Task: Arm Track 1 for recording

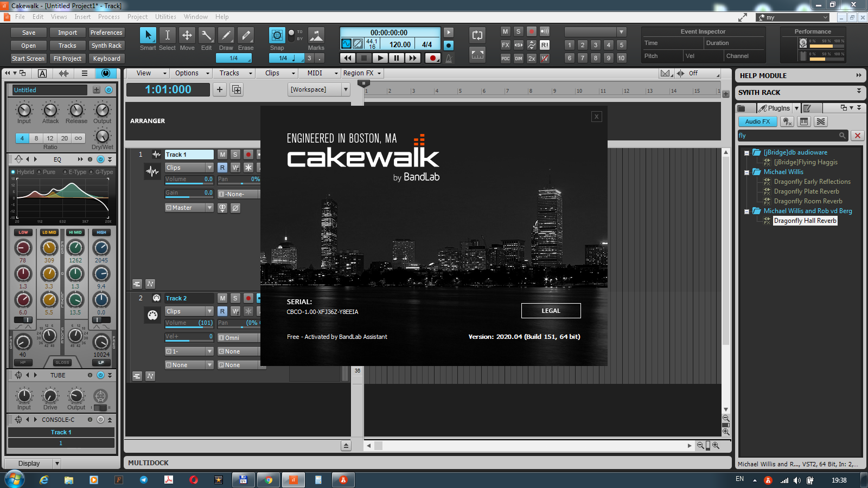Action: point(248,155)
